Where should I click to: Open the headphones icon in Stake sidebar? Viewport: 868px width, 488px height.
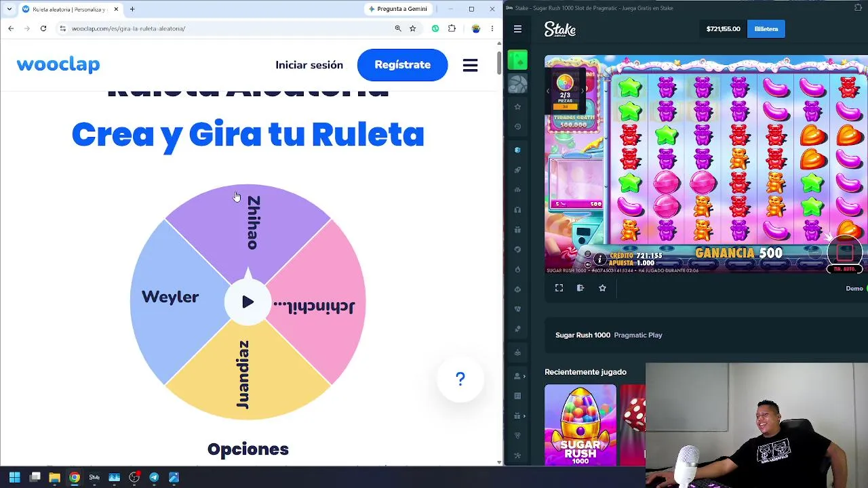[x=517, y=209]
